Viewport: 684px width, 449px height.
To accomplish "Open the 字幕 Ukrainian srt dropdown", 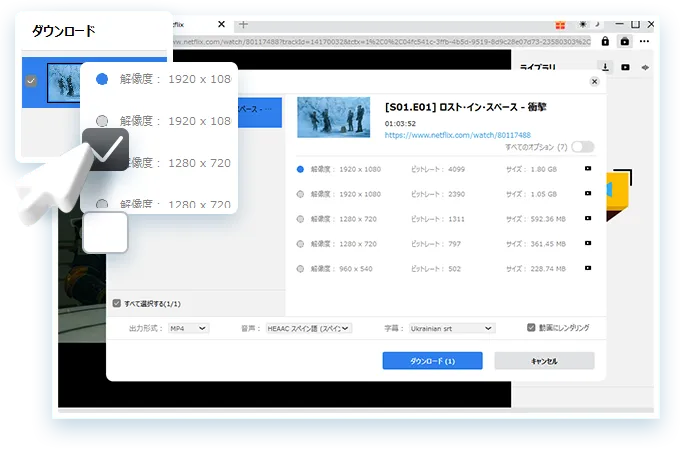I will click(452, 328).
